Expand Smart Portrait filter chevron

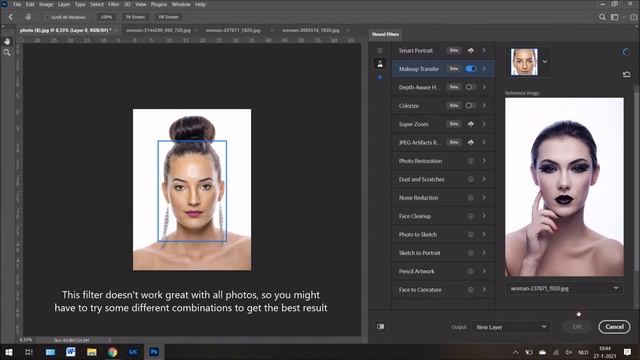point(484,51)
